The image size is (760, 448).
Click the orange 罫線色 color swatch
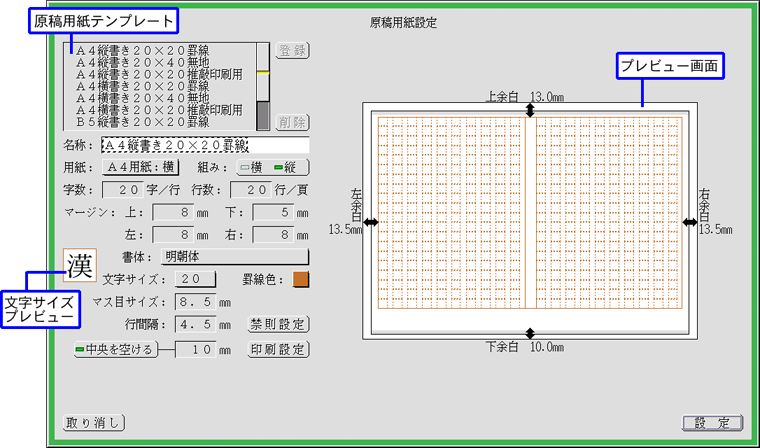coord(301,279)
